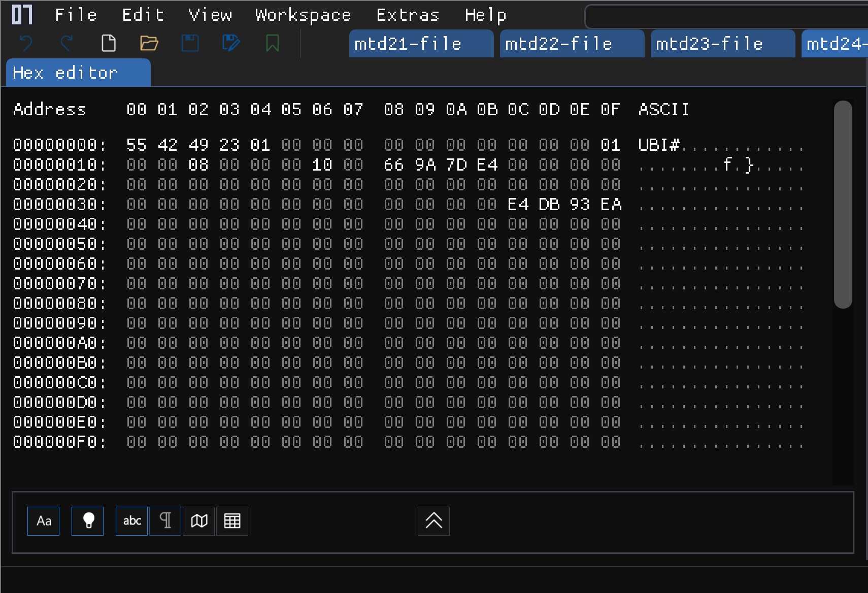Click the Undo arrow icon
This screenshot has width=868, height=593.
[x=26, y=44]
